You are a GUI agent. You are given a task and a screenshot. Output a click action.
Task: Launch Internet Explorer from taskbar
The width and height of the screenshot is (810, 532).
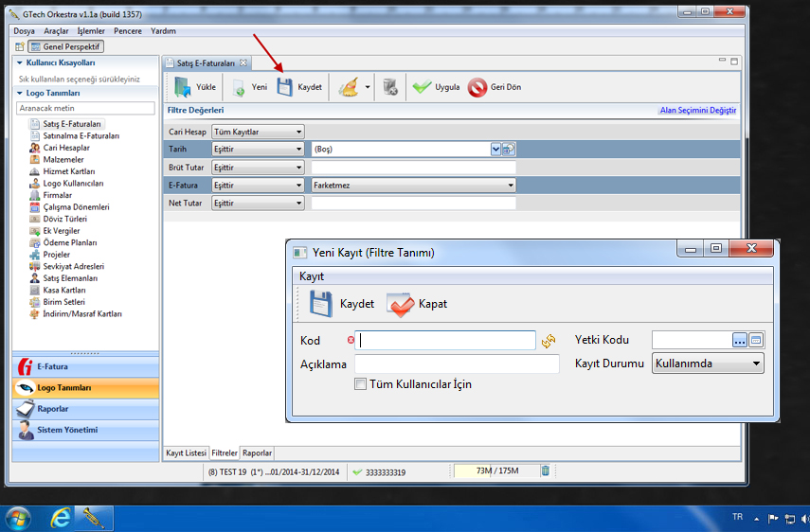click(61, 518)
